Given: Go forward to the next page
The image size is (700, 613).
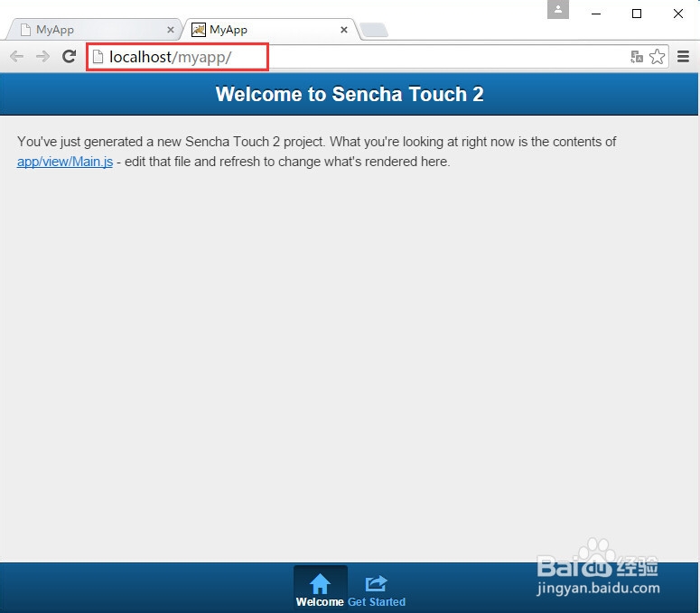Looking at the screenshot, I should point(42,57).
